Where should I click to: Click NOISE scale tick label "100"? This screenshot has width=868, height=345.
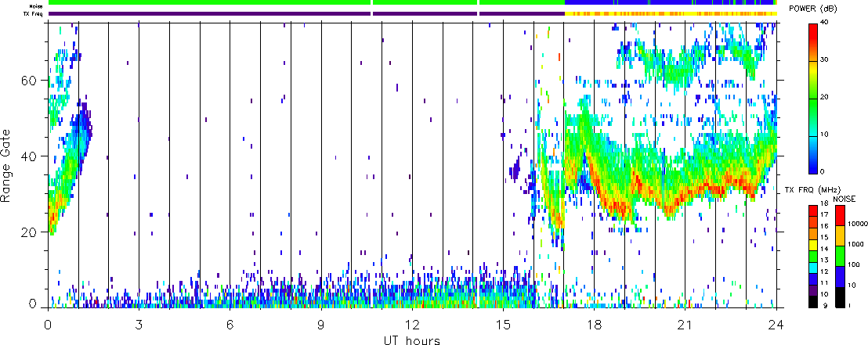[854, 267]
